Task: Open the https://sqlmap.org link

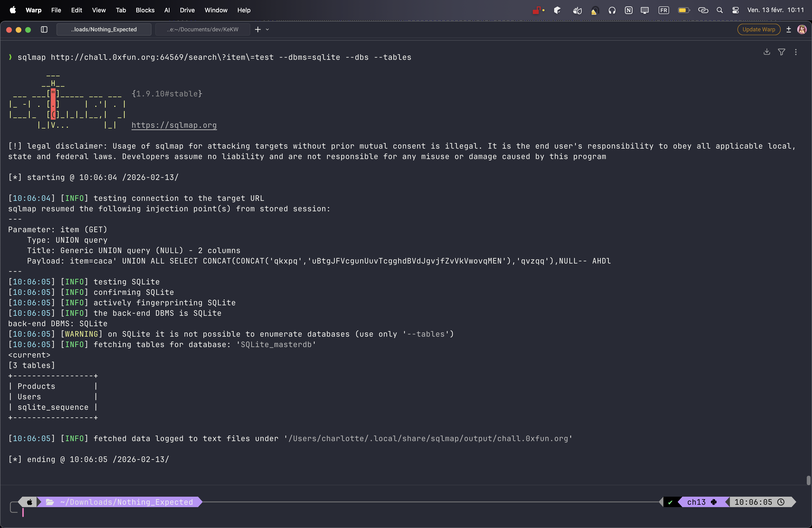Action: click(174, 125)
